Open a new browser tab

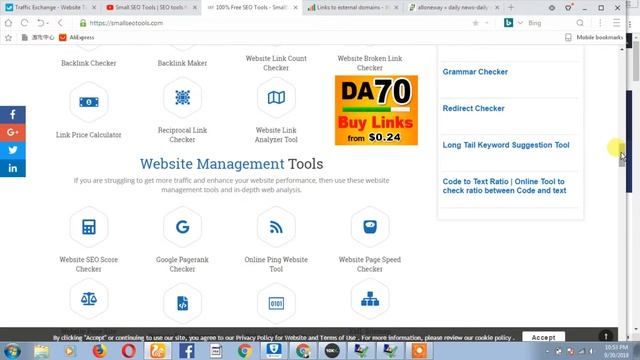pos(511,7)
